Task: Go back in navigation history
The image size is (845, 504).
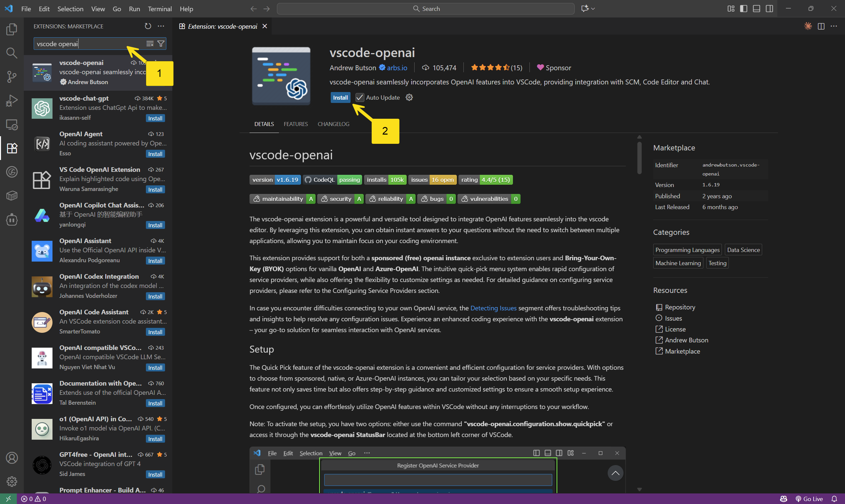Action: click(253, 9)
